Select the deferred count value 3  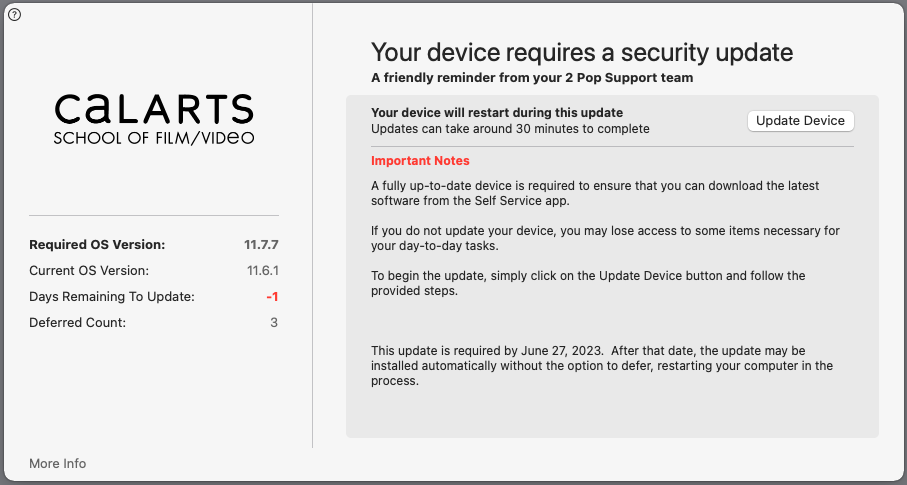click(x=274, y=323)
